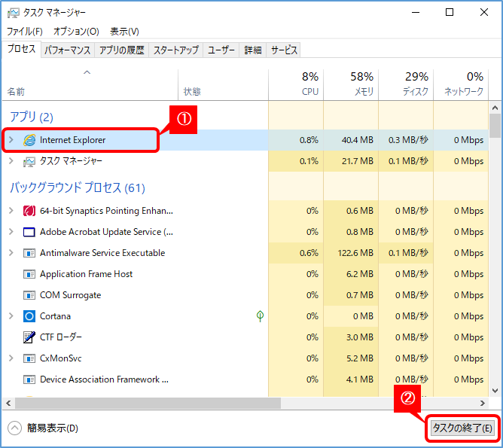The height and width of the screenshot is (448, 503).
Task: Sort by the 名前 column header
Action: tap(90, 85)
